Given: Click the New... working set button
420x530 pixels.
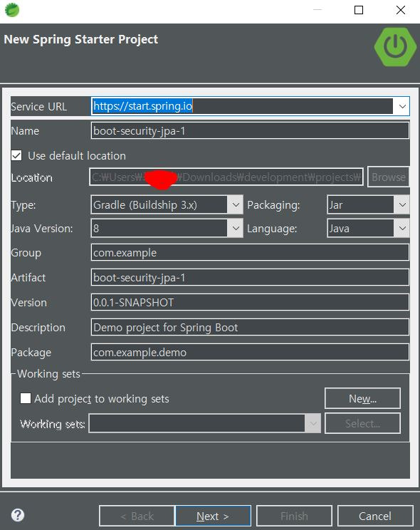Looking at the screenshot, I should click(x=362, y=398).
